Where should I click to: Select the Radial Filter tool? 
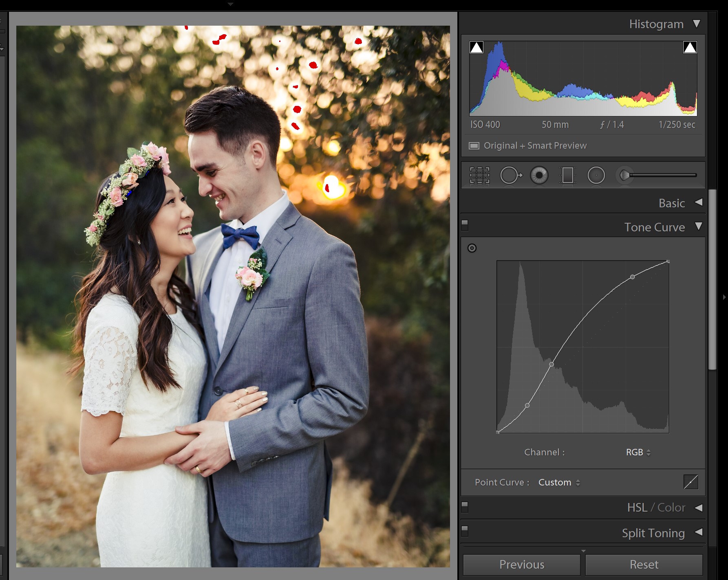[596, 176]
